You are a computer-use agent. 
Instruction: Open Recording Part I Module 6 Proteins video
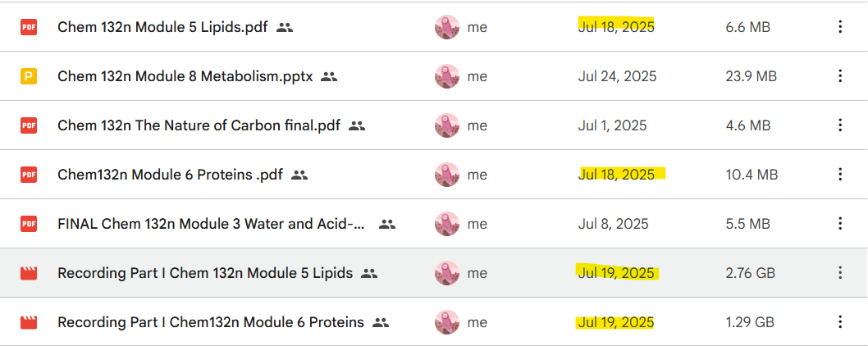pyautogui.click(x=211, y=322)
